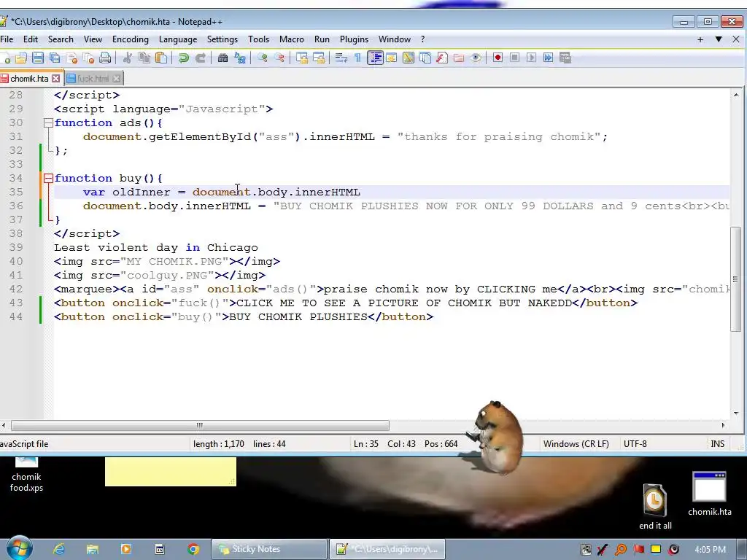Click the Close All toolbar icon

click(88, 58)
